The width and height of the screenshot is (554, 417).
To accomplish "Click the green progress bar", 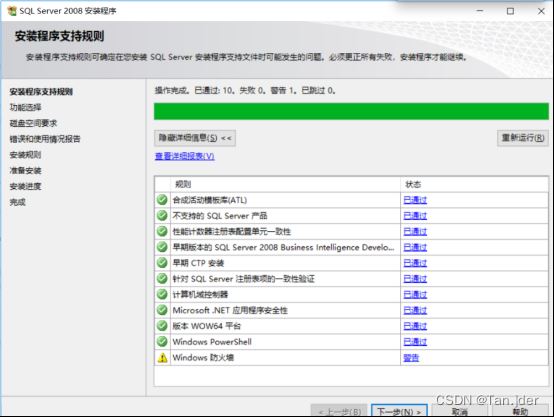I will (x=351, y=111).
